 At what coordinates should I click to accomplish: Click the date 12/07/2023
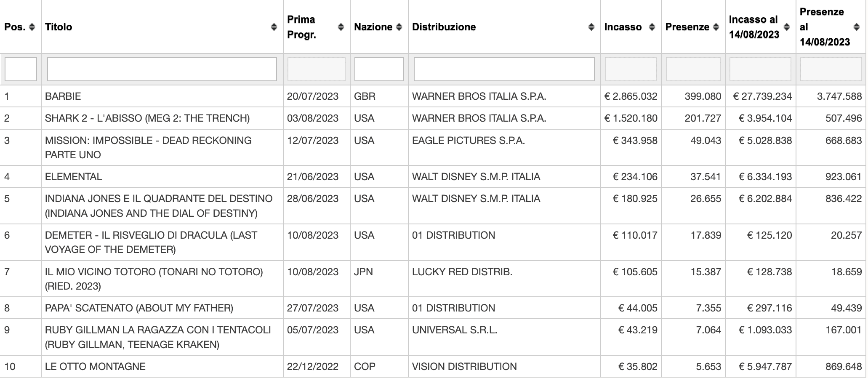[x=313, y=141]
